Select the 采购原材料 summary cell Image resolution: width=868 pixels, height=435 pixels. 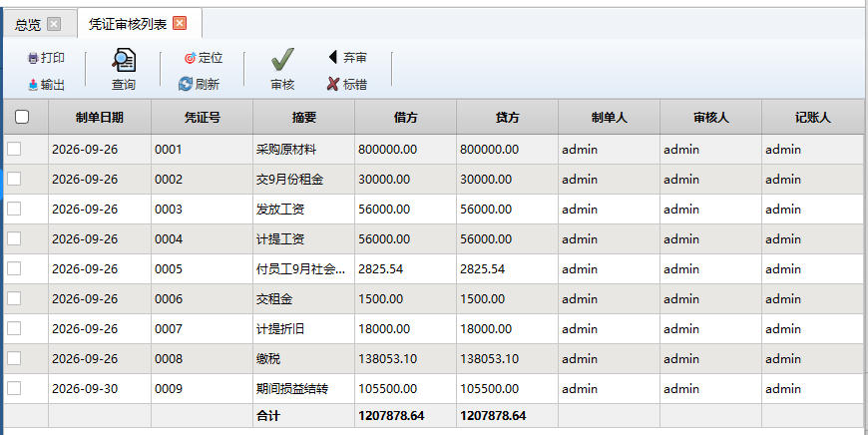click(304, 150)
